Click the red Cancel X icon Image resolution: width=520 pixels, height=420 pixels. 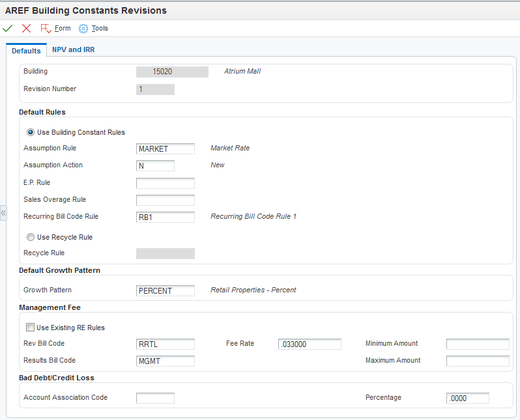[26, 29]
